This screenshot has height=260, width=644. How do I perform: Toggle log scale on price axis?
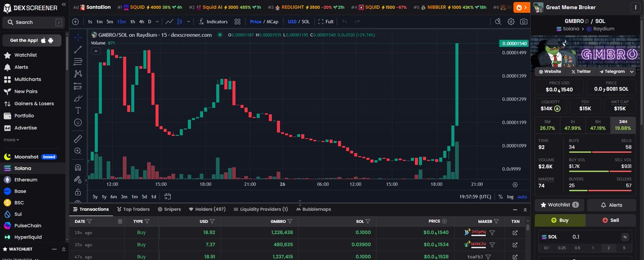tap(509, 196)
